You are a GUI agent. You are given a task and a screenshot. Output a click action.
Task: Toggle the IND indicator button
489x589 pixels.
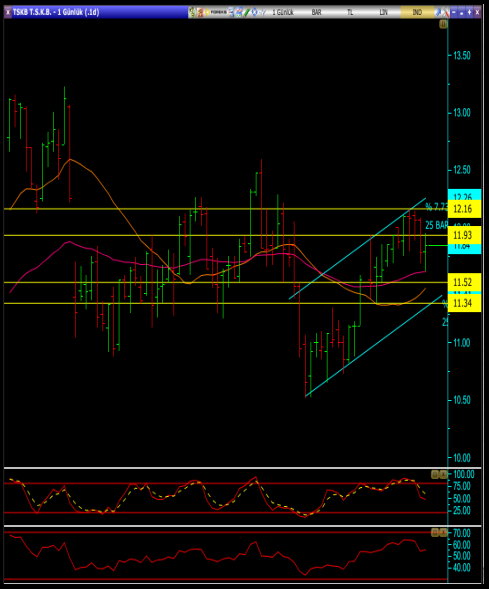pos(417,12)
